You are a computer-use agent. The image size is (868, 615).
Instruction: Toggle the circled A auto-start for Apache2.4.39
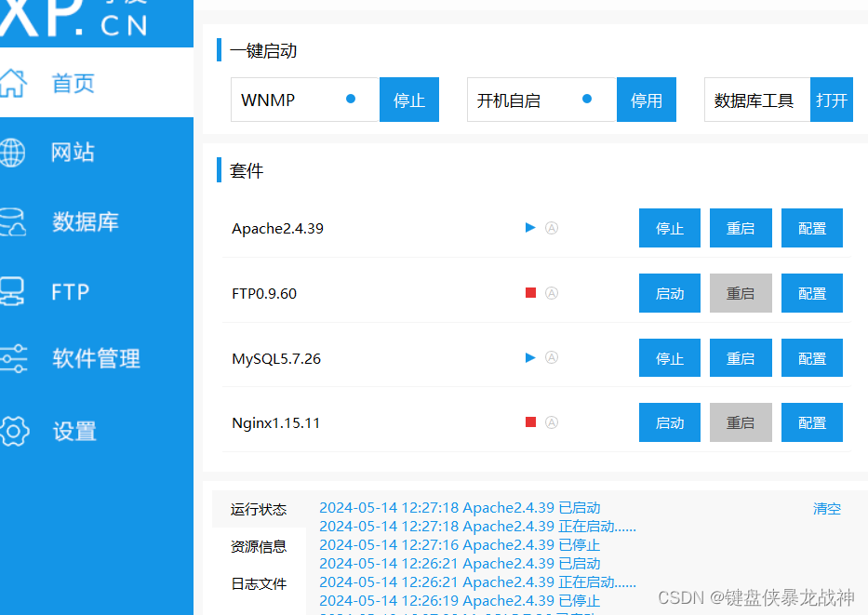click(x=552, y=227)
